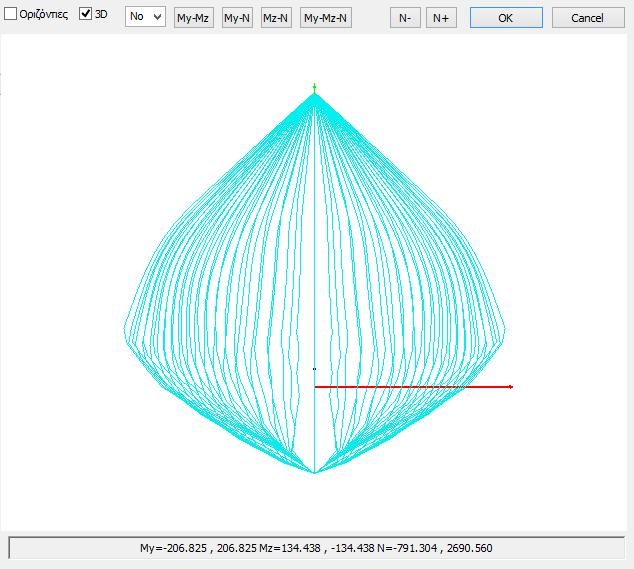Enable the Οριζόντιες checkbox

click(10, 14)
